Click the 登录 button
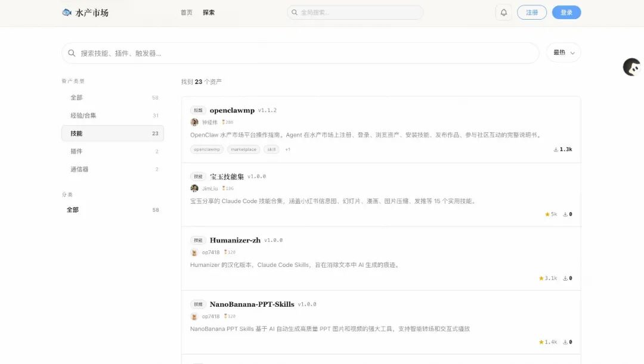Viewport: 644px width, 364px height. pos(566,12)
